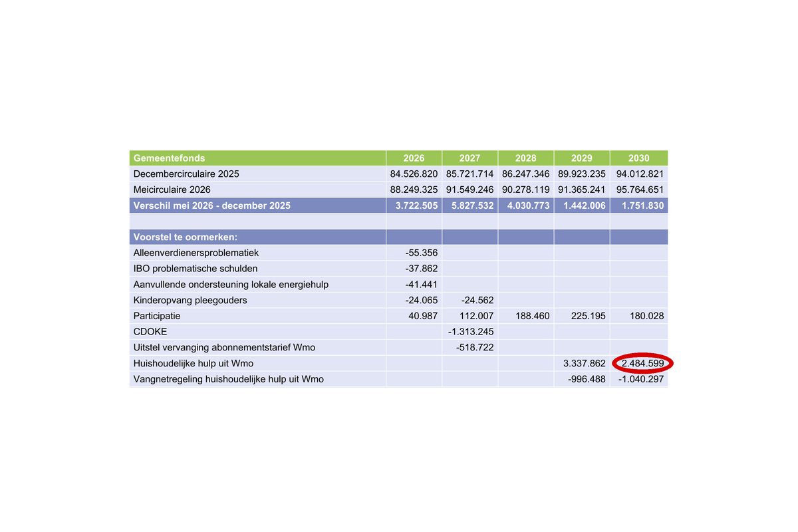Click the 2027 column header
The width and height of the screenshot is (798, 532).
click(x=469, y=158)
